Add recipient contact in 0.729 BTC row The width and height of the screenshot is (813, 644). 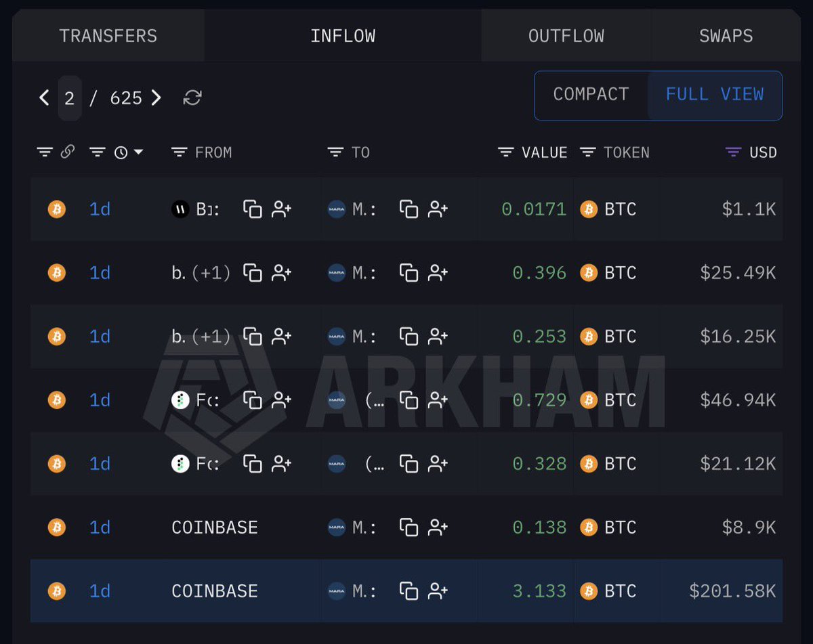tap(438, 400)
